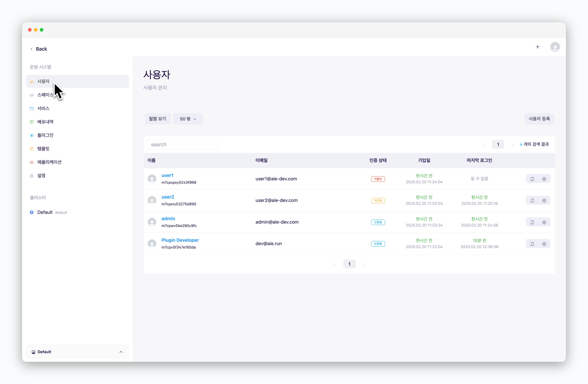Expand the Default workspace selector at bottom
This screenshot has height=384, width=588.
(77, 352)
